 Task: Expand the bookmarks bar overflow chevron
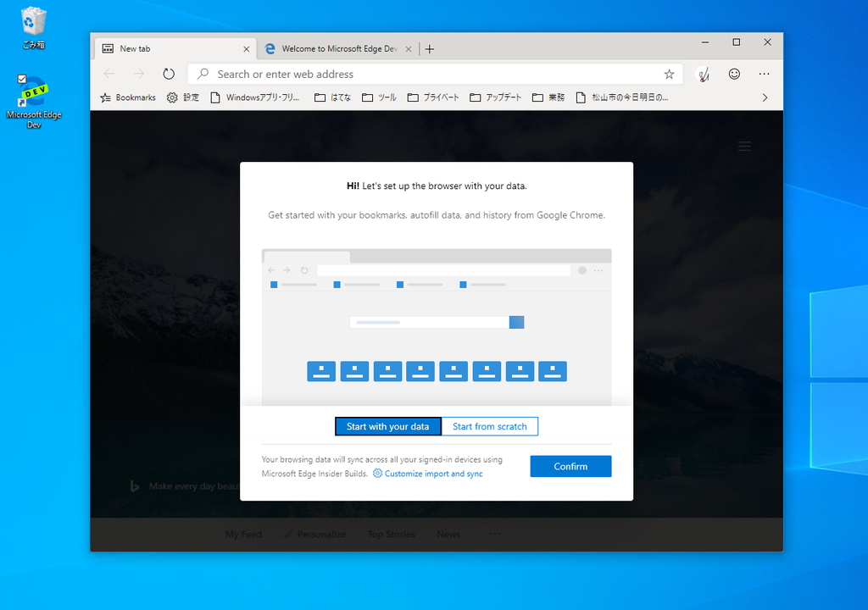764,97
